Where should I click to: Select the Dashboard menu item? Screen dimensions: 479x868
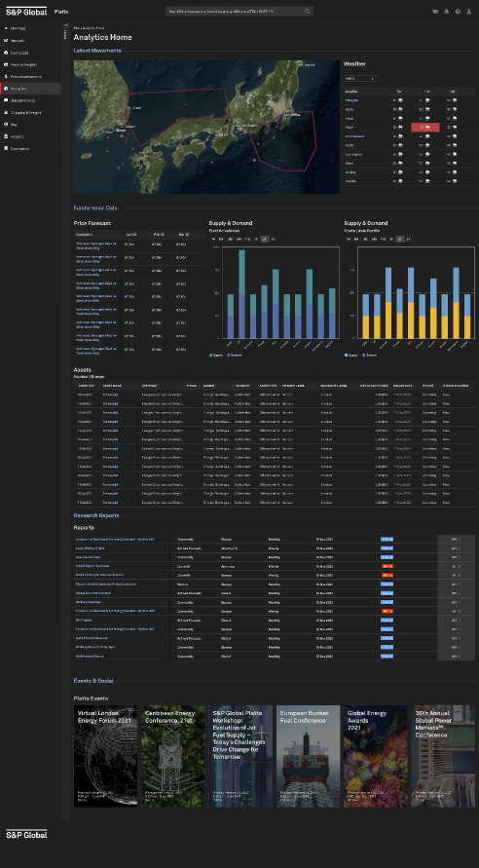point(19,53)
